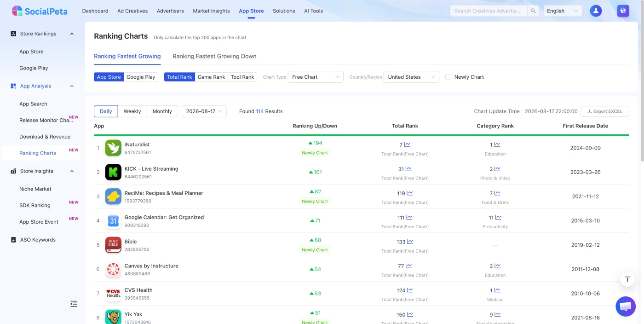The image size is (644, 324).
Task: Select Total Rank toggle
Action: click(179, 77)
